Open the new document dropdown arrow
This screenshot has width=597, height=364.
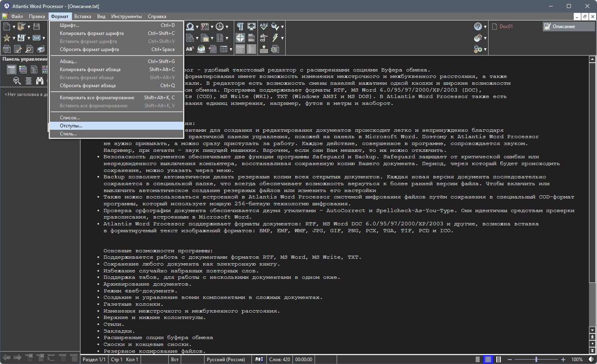point(14,27)
